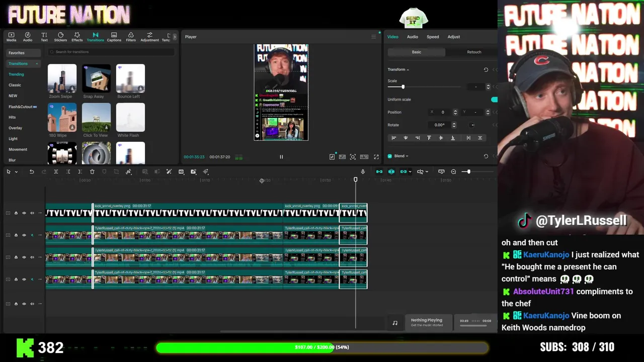Open the Audio library tab
The height and width of the screenshot is (362, 644).
click(x=28, y=37)
